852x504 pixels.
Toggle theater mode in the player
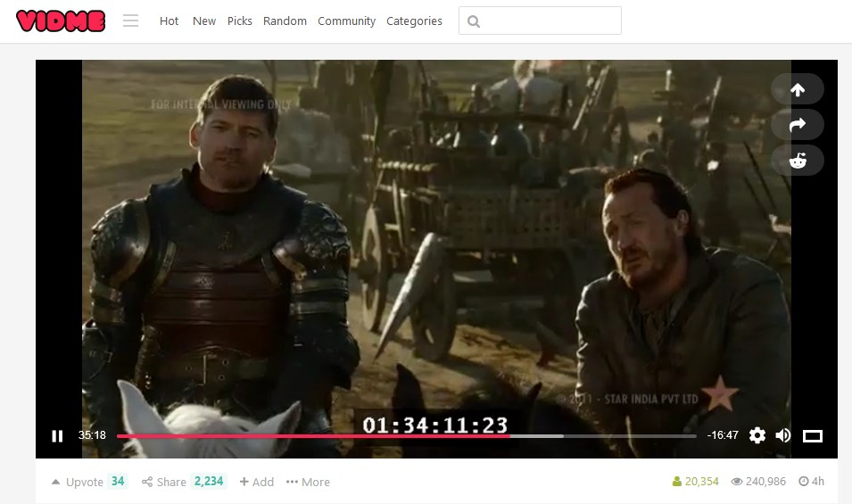(813, 435)
